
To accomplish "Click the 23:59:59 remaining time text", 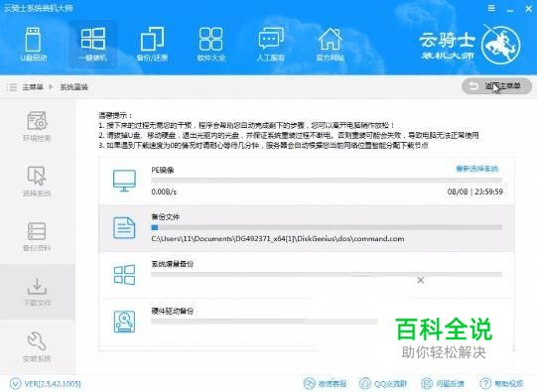I will click(x=488, y=192).
